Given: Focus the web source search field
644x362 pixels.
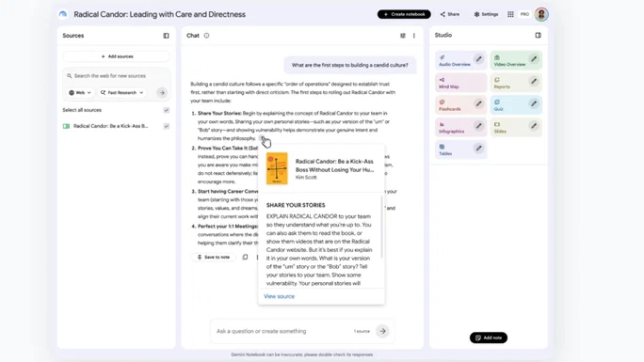Looking at the screenshot, I should tap(116, 76).
